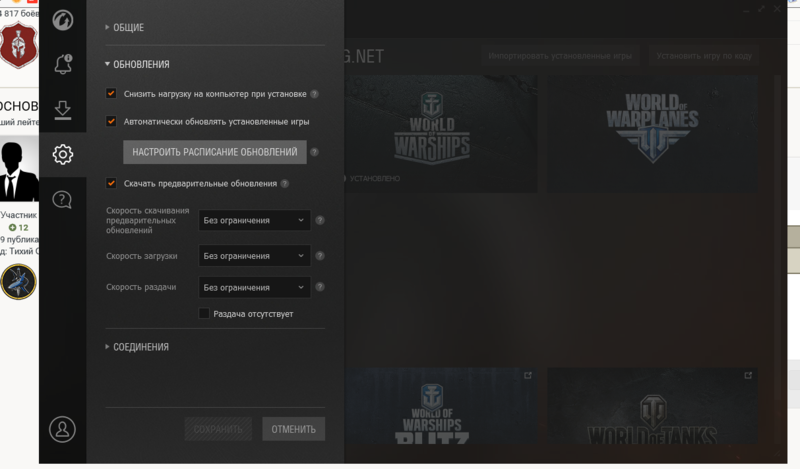
Task: Uncheck Автоматически обновлять установленные игры
Action: pyautogui.click(x=111, y=121)
